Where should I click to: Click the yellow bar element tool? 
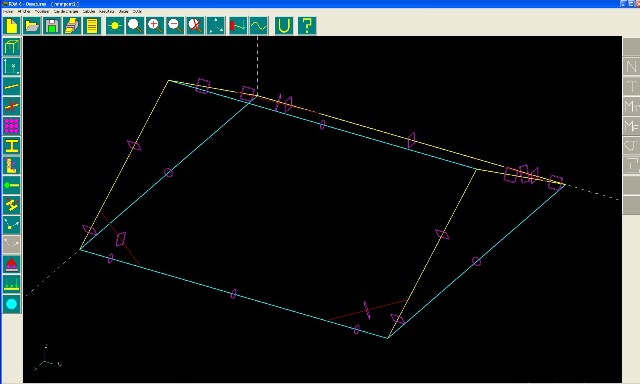[x=11, y=86]
